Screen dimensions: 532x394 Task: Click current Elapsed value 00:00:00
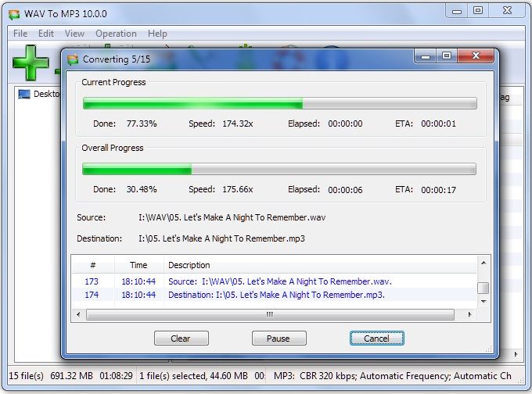[345, 124]
